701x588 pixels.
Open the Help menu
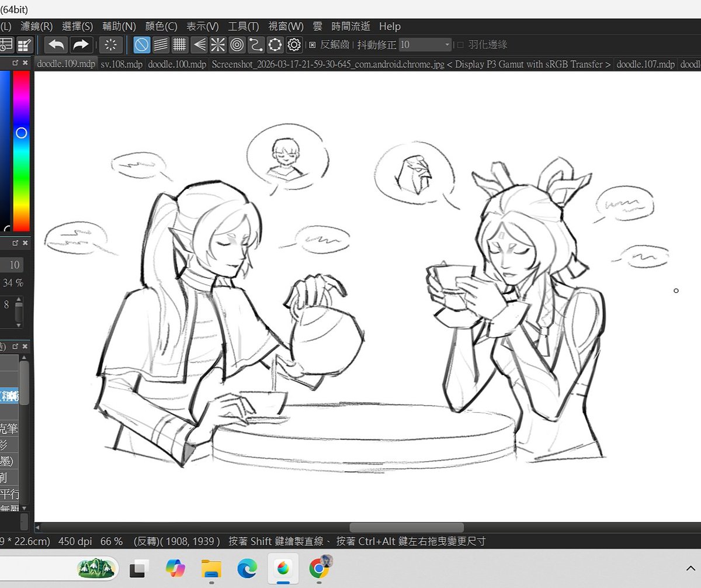click(x=390, y=26)
